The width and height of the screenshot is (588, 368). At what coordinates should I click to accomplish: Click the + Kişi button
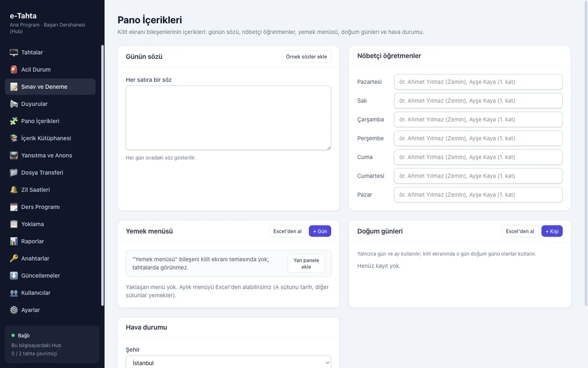(x=552, y=231)
